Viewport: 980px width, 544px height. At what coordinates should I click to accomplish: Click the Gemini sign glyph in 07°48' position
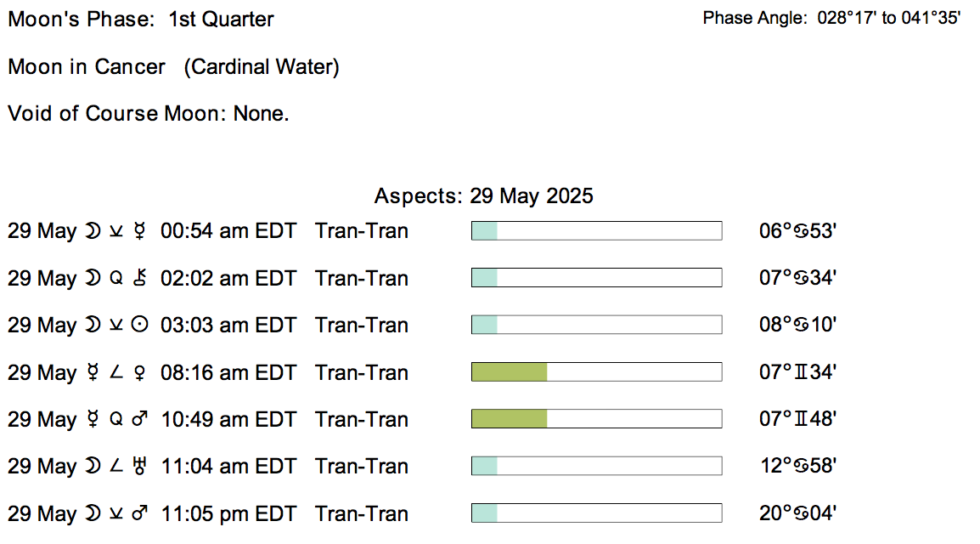click(x=801, y=420)
